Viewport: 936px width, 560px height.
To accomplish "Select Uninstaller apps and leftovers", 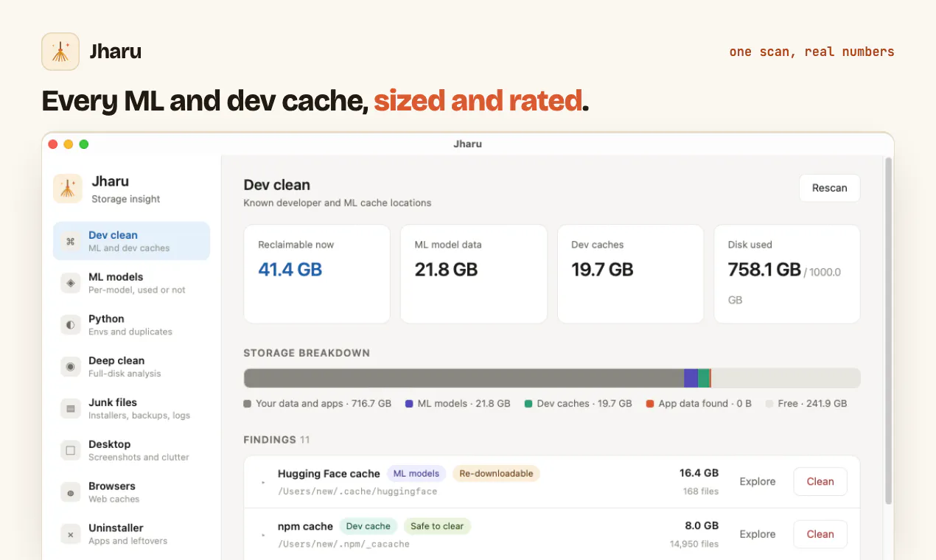I will [131, 534].
